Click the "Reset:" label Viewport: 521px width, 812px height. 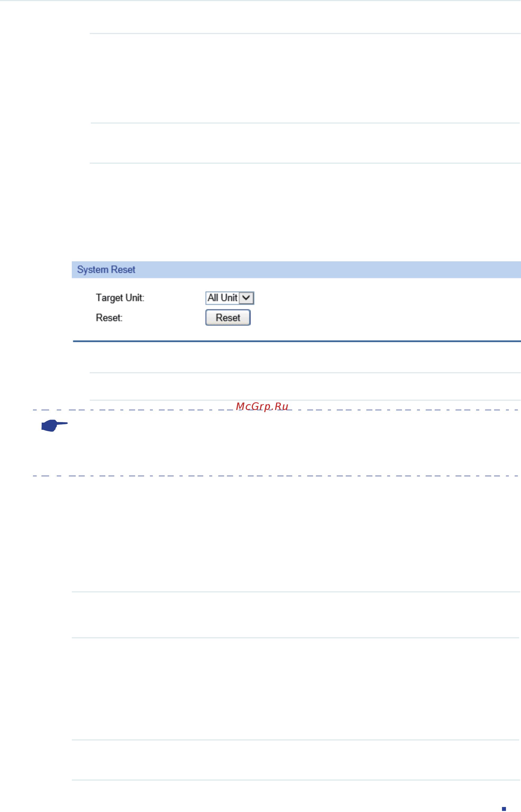click(x=109, y=318)
